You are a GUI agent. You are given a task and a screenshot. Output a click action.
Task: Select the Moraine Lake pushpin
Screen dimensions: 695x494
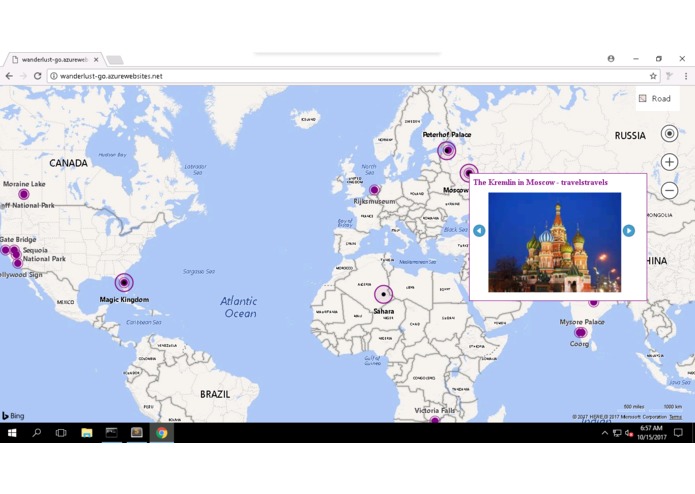pos(23,194)
